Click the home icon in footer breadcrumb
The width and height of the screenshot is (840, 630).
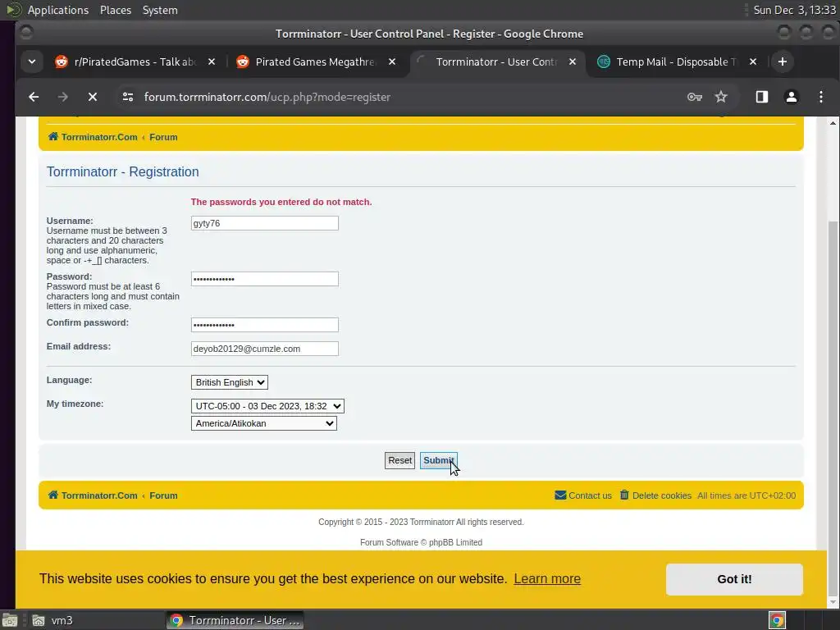tap(53, 495)
